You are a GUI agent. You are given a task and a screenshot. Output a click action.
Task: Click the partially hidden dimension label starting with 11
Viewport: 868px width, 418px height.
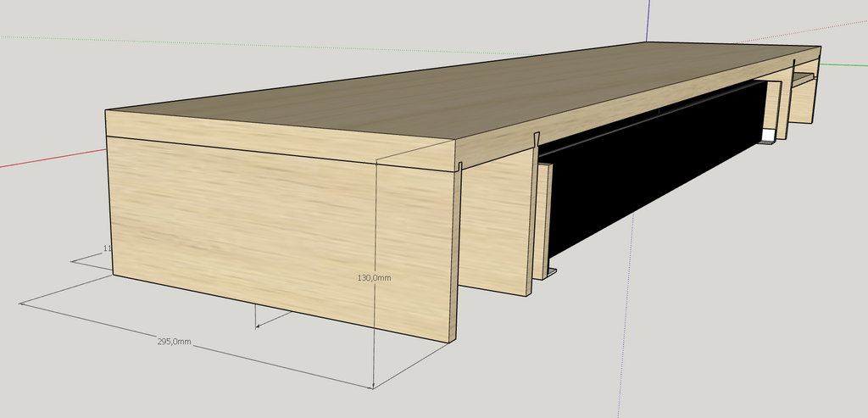pyautogui.click(x=108, y=248)
